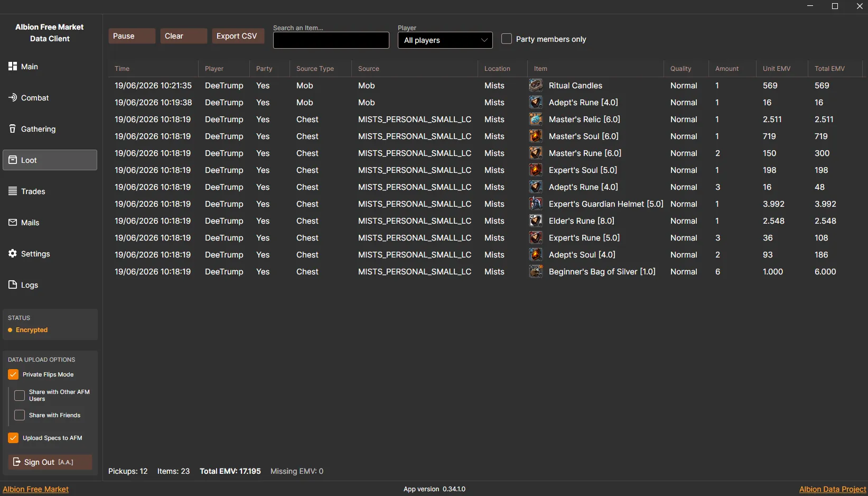Click Master's Rune [6.0] item icon

(536, 153)
